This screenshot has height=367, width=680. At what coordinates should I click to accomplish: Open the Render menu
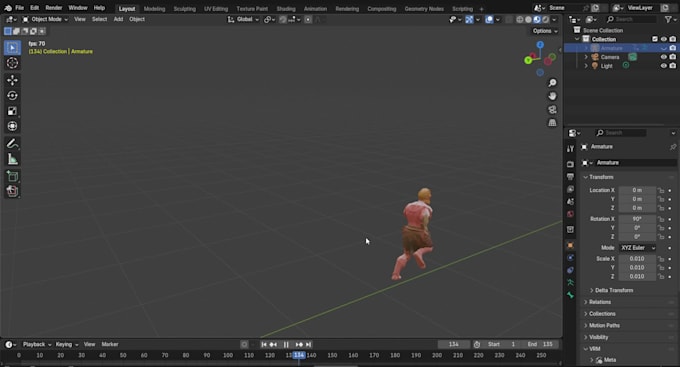(x=54, y=8)
